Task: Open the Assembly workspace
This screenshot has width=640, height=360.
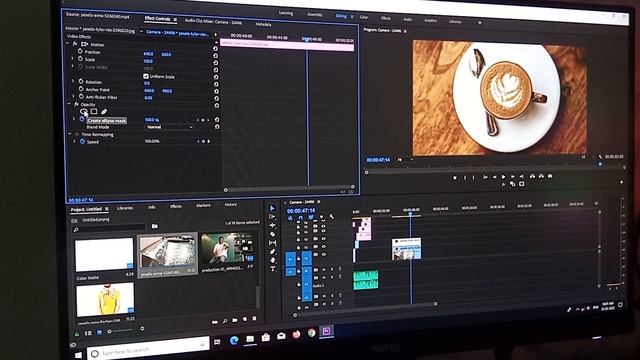Action: pos(315,15)
